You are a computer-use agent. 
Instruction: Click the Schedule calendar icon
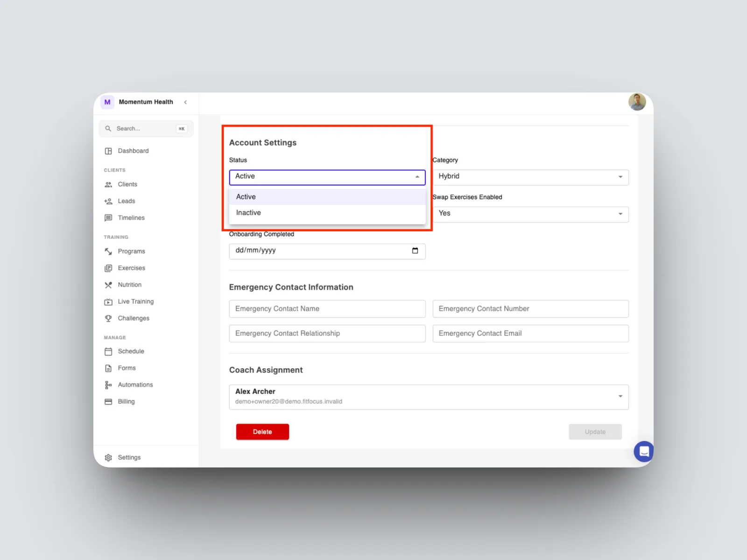click(108, 351)
